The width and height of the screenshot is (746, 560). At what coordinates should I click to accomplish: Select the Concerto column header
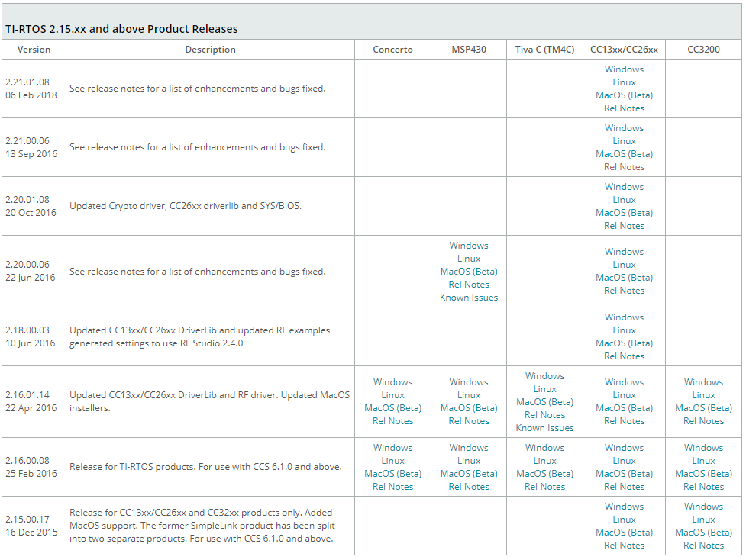pyautogui.click(x=392, y=50)
